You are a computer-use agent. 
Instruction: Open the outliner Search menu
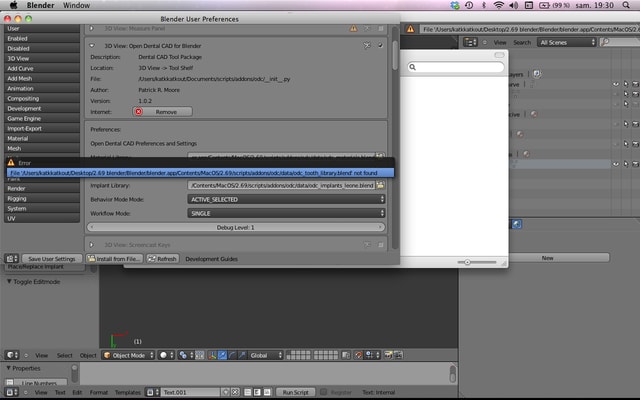click(x=522, y=42)
